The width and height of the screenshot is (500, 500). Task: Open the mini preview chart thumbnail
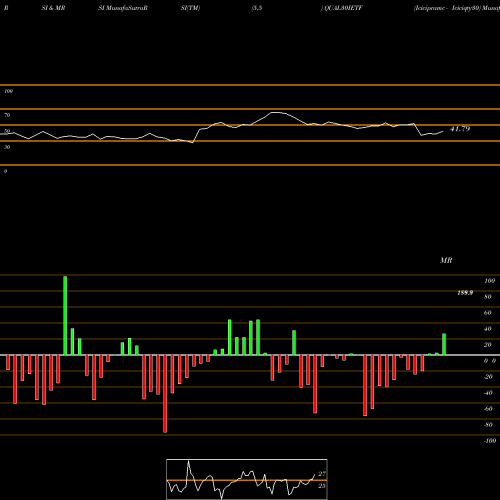[x=247, y=479]
